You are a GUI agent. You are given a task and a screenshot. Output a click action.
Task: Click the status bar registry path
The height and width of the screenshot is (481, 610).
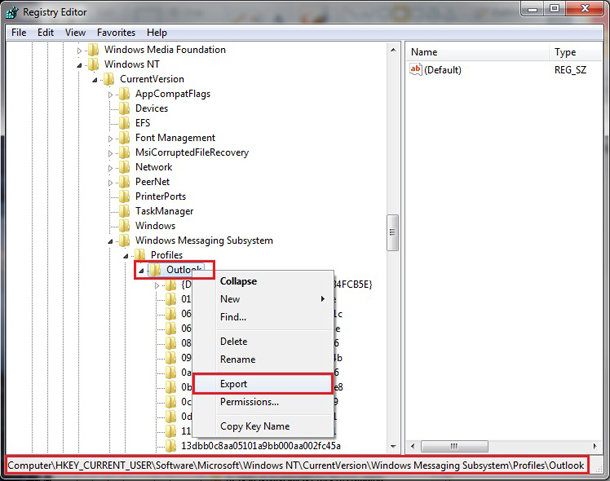(296, 465)
